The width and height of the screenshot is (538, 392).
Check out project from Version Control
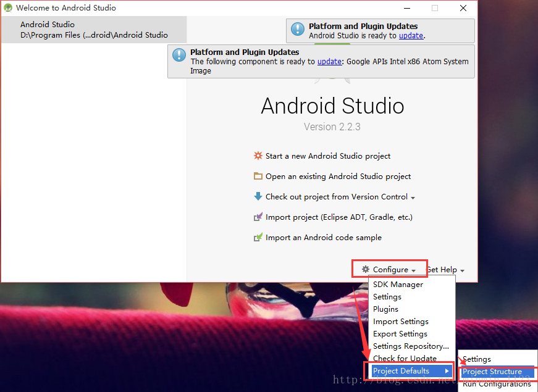336,196
